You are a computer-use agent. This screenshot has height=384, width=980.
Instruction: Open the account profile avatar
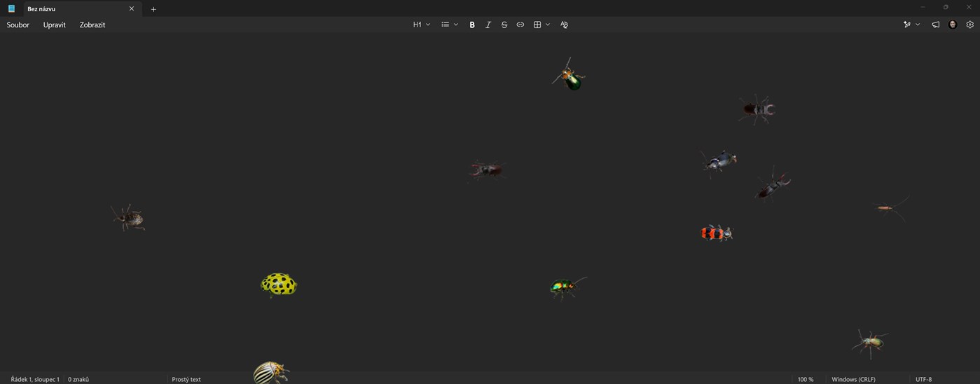click(953, 25)
